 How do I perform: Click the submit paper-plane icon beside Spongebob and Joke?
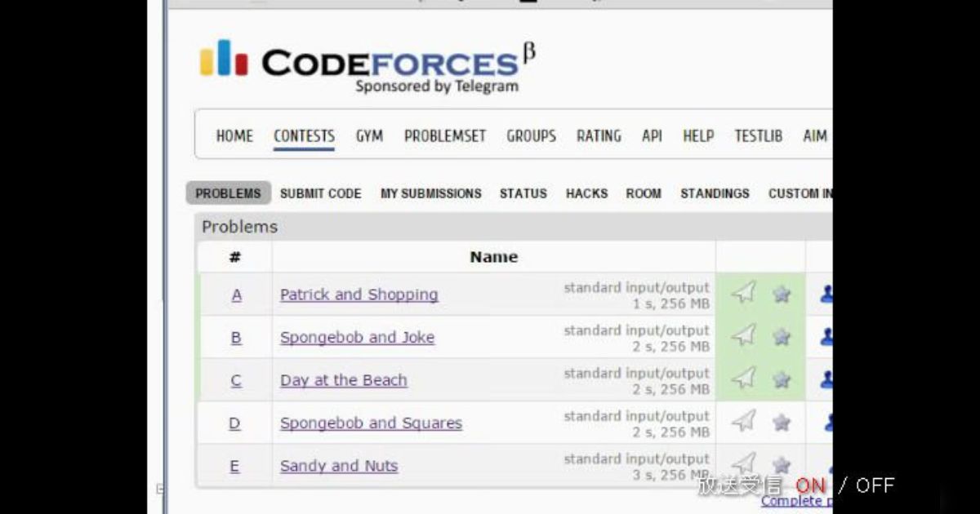743,337
